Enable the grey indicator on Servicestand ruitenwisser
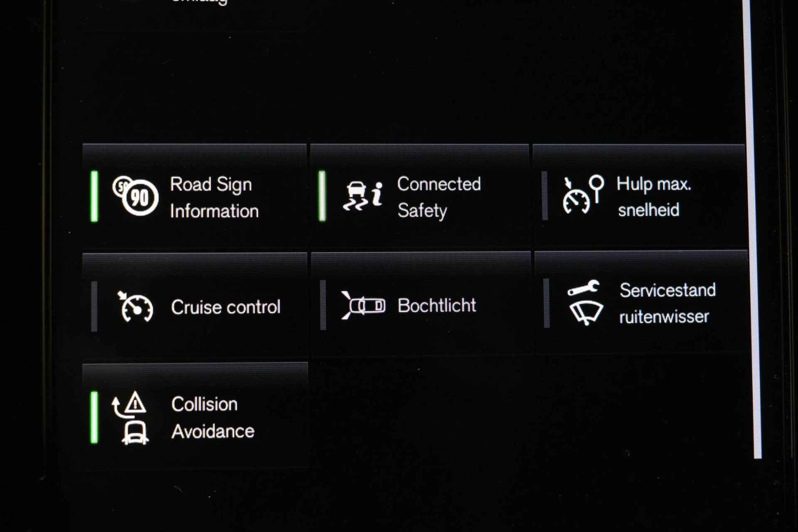 pos(547,303)
